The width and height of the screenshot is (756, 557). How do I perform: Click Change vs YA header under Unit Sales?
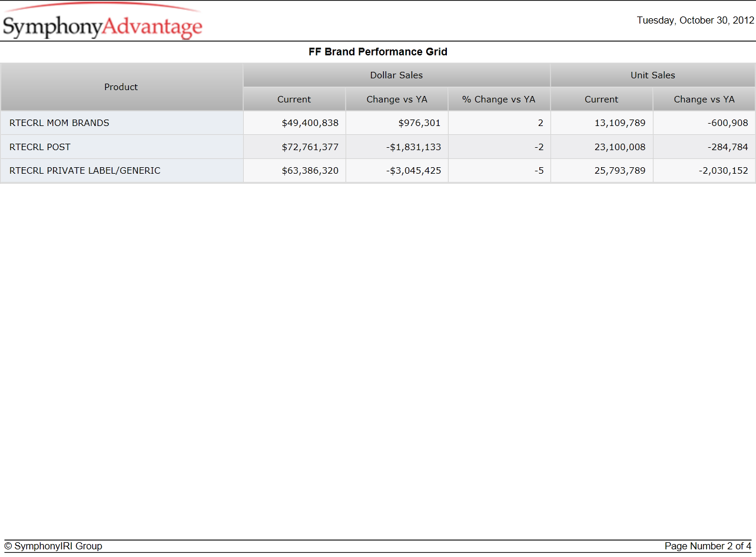(x=704, y=99)
